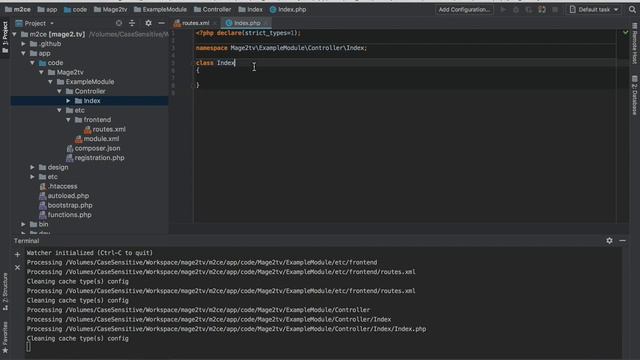Expand the etc folder under app

click(x=33, y=177)
